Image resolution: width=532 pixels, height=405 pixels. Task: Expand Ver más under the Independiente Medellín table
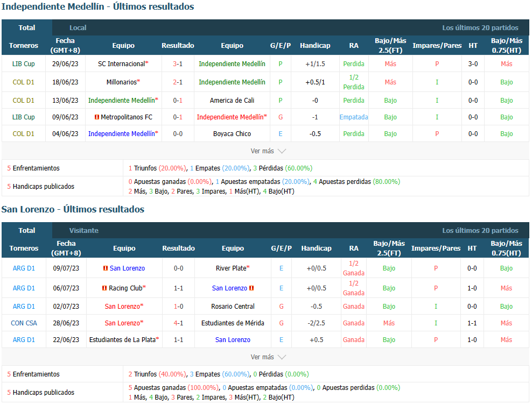(x=268, y=151)
